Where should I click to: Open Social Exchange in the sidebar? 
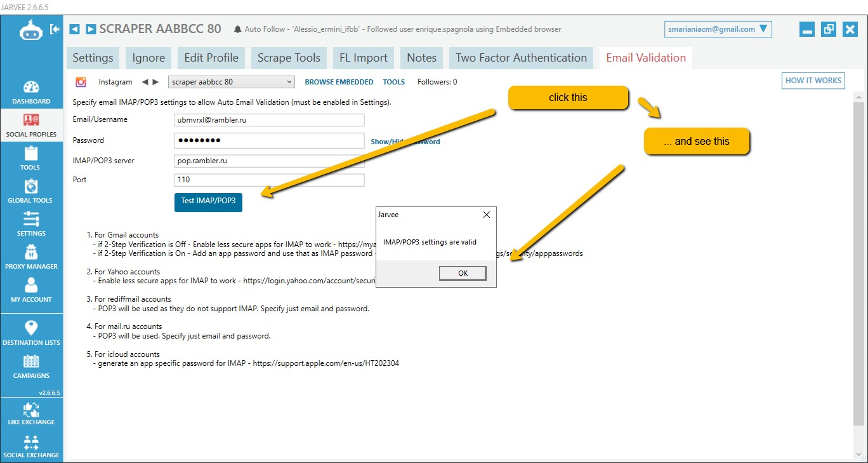point(31,446)
